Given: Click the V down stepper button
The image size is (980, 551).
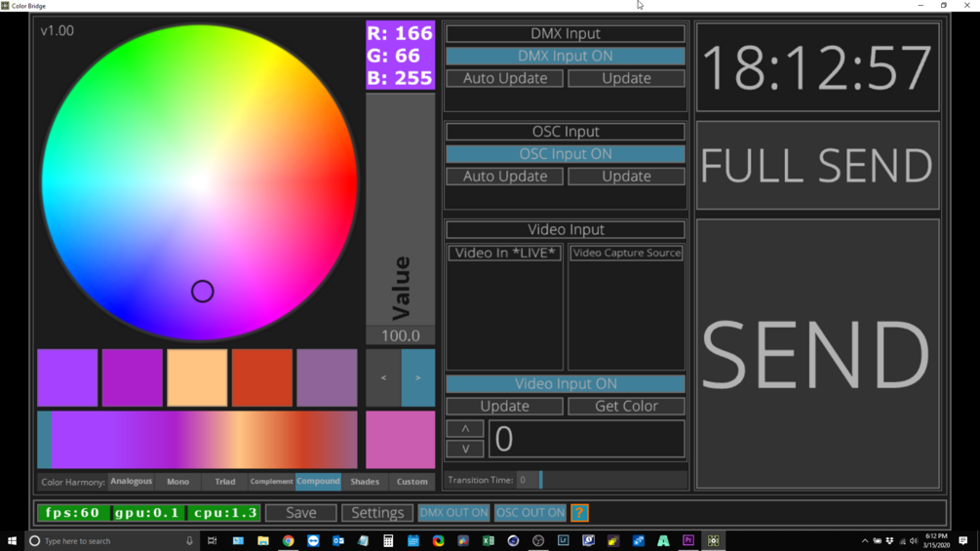Looking at the screenshot, I should (x=465, y=449).
